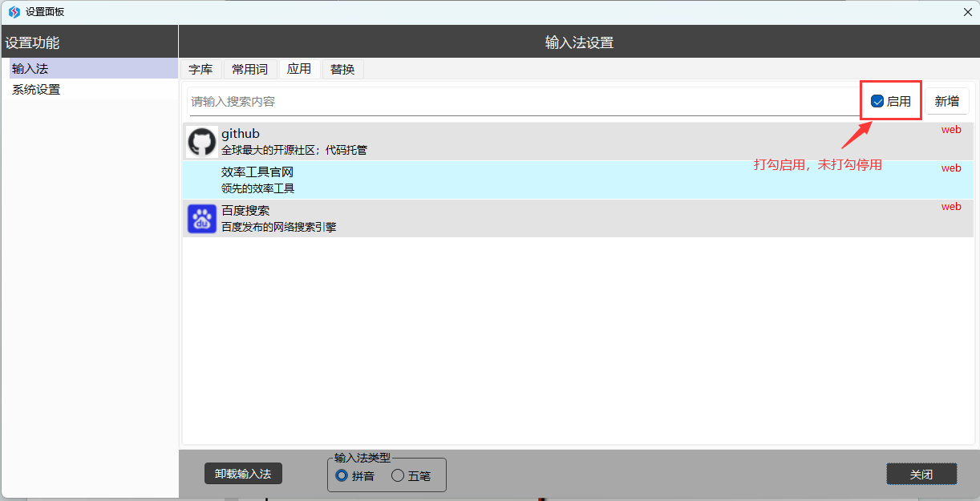Click the GitHub octocat icon
This screenshot has width=980, height=501.
point(202,142)
